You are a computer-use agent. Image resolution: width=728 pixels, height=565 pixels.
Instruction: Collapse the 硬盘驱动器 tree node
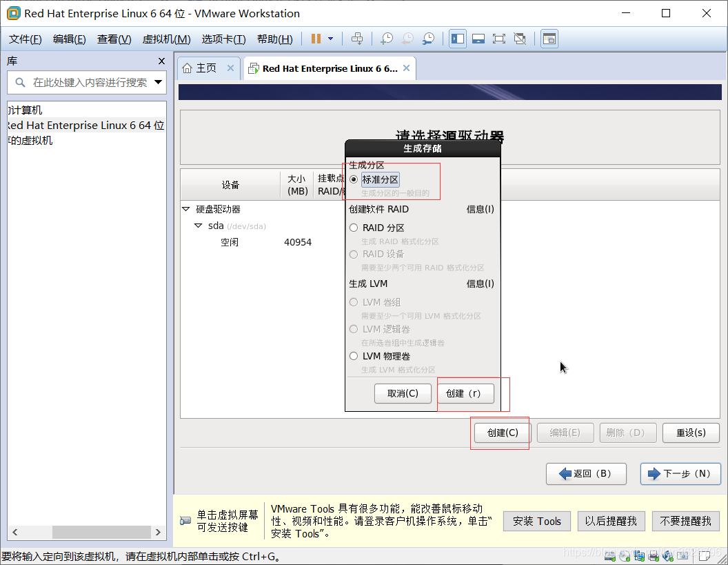coord(185,209)
